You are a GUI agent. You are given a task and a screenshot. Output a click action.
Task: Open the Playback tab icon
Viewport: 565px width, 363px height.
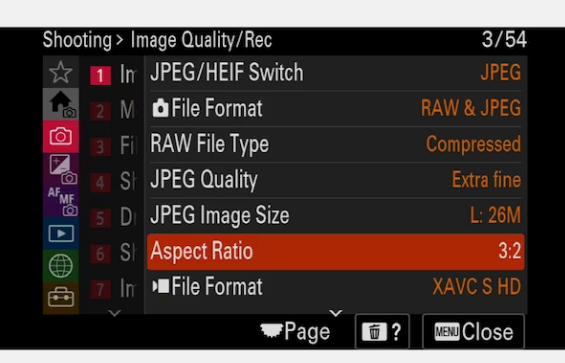(x=61, y=234)
